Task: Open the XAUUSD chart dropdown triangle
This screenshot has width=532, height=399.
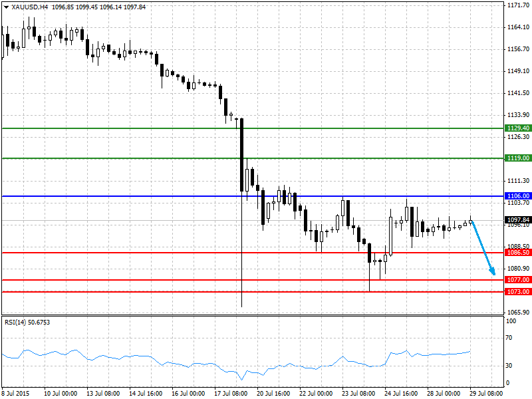Action: (6, 7)
